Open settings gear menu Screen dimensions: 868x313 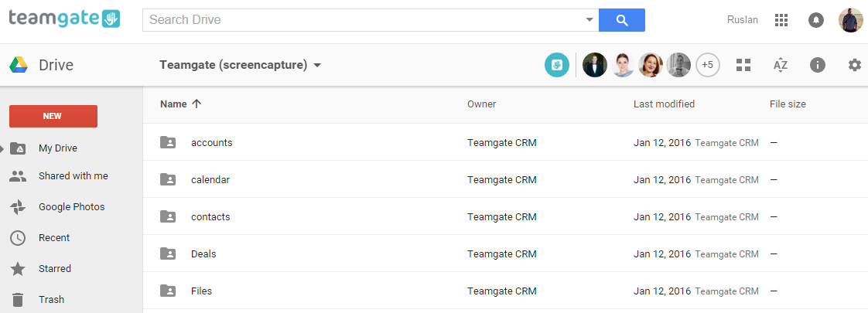tap(856, 65)
